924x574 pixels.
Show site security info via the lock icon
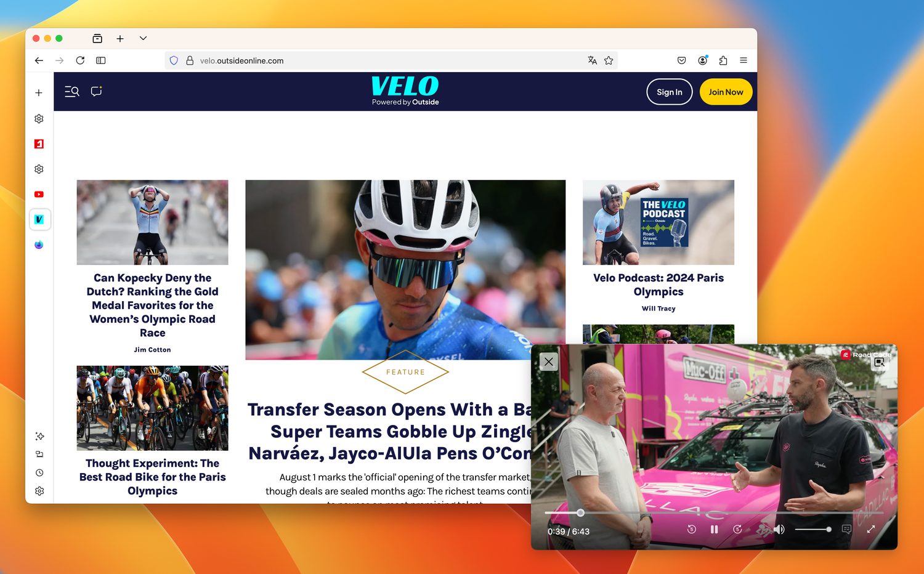click(190, 60)
